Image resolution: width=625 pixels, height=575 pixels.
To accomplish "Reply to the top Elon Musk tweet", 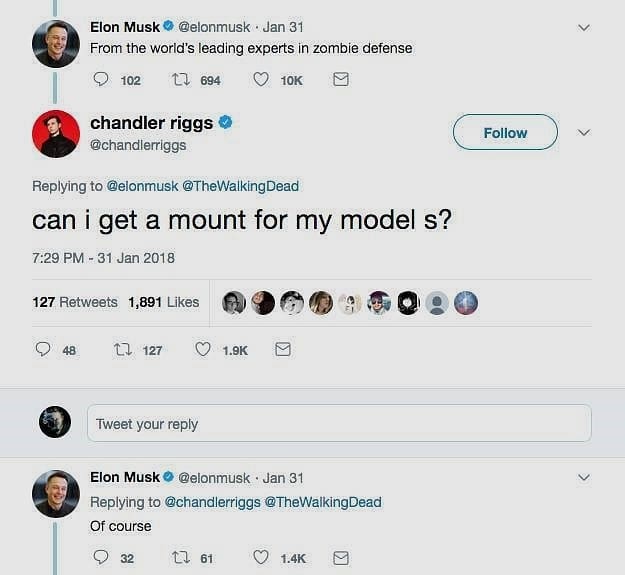I will point(101,80).
